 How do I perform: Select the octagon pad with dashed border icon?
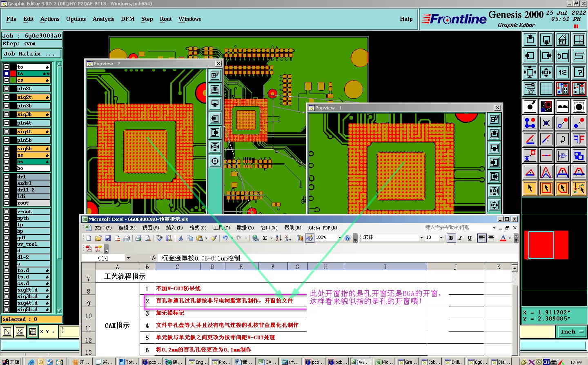tap(579, 107)
